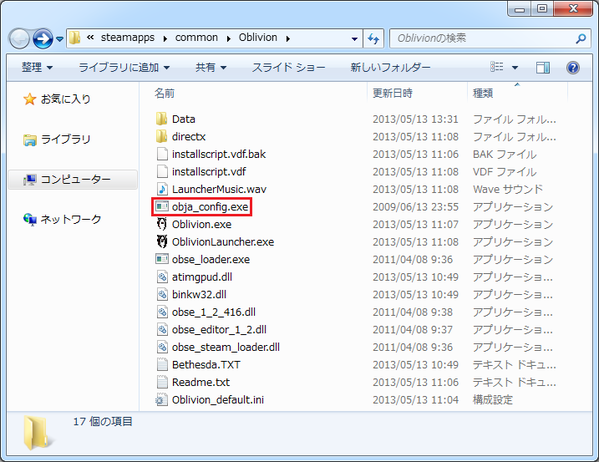Click the directx folder icon
This screenshot has width=599, height=462.
tap(162, 136)
